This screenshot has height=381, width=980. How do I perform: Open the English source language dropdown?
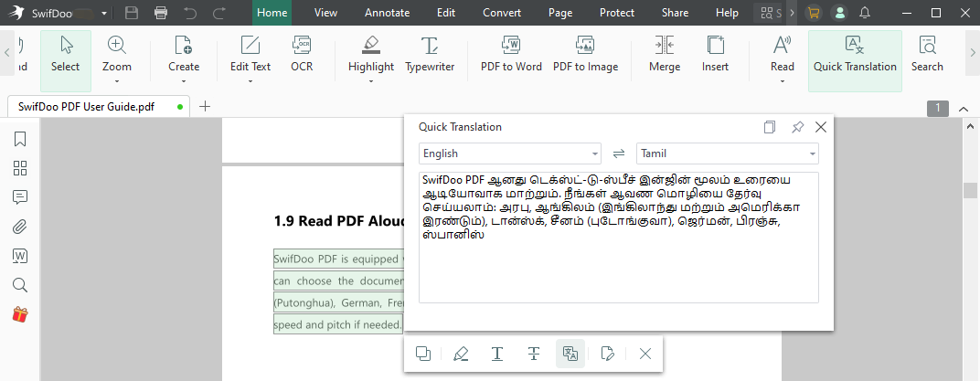(510, 153)
